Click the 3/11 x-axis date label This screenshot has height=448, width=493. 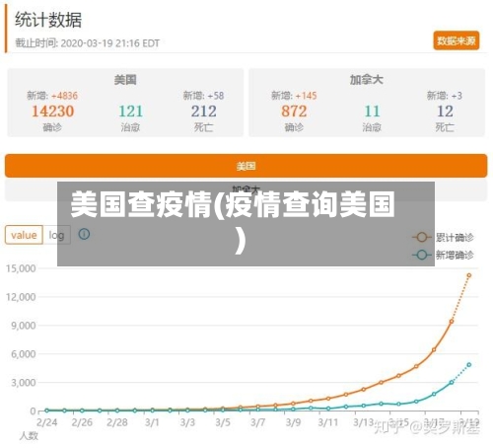[328, 422]
